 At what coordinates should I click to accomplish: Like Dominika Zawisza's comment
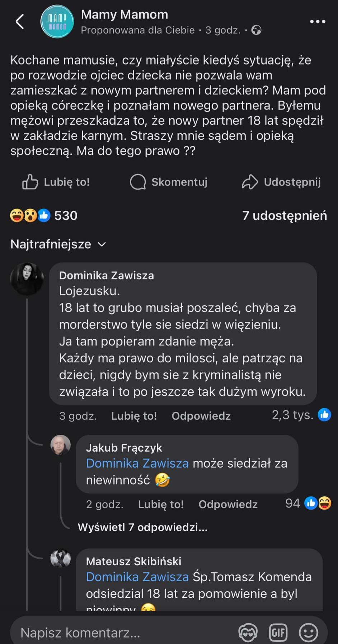tap(134, 416)
